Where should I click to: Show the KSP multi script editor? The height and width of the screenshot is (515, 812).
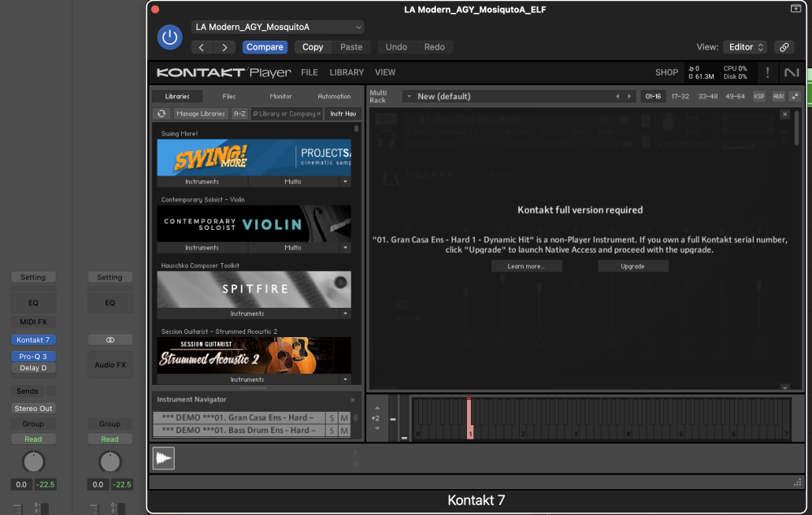pos(759,97)
